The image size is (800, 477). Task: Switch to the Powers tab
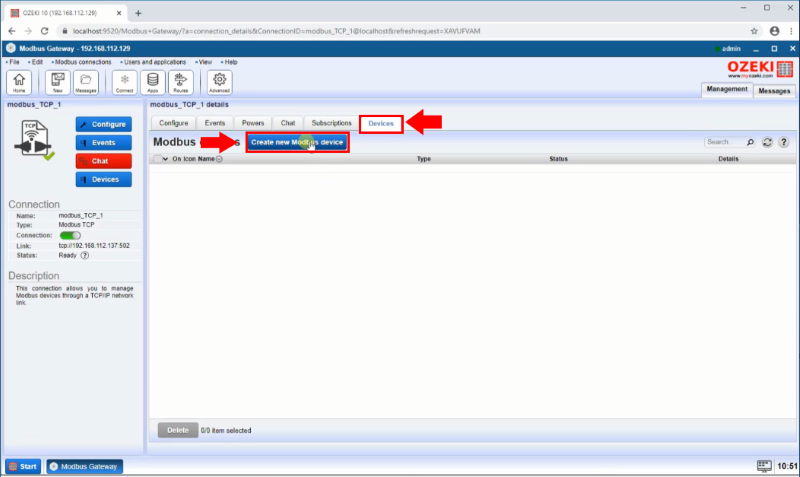coord(253,123)
